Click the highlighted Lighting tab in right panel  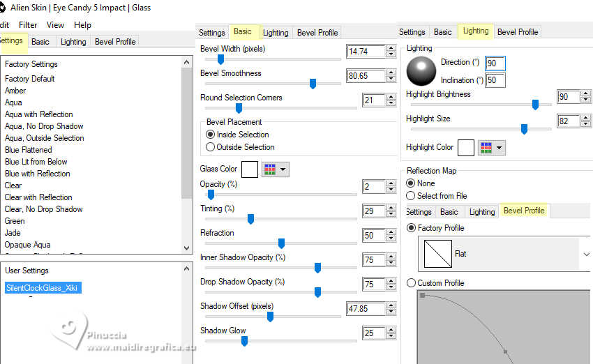coord(476,31)
